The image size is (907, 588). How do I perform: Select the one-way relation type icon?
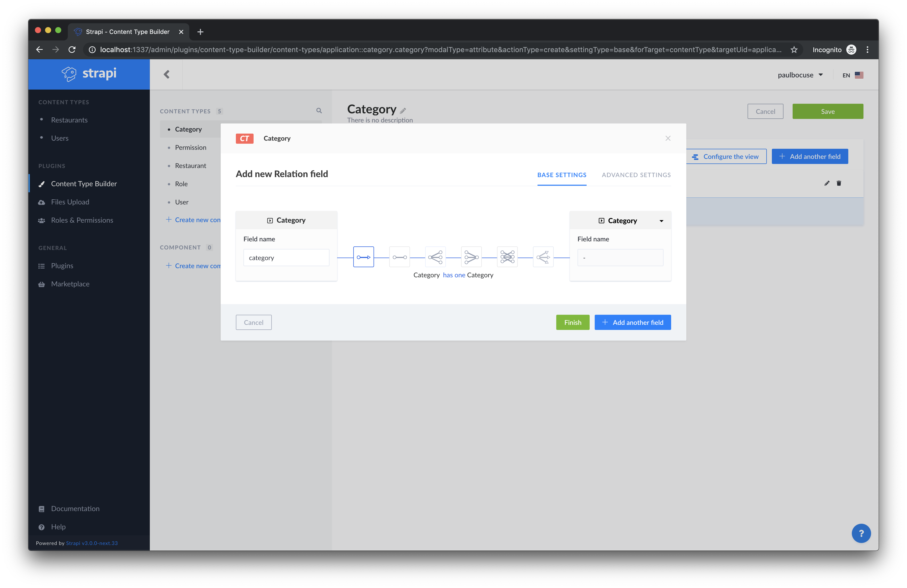point(363,257)
